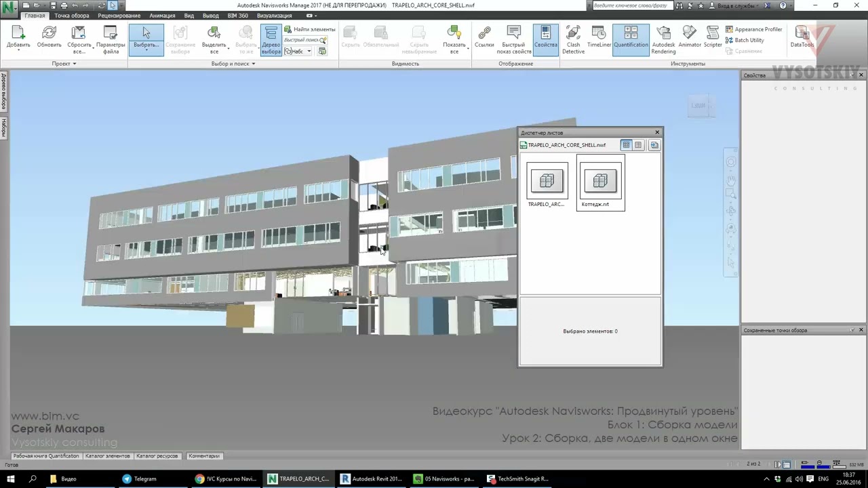Open the Help question mark icon
This screenshot has width=868, height=488.
click(783, 5)
